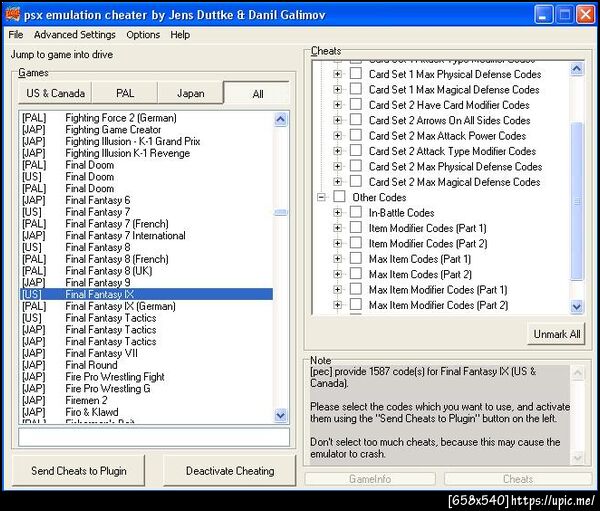
Task: Minimize the psx emulation cheater window
Action: click(543, 15)
